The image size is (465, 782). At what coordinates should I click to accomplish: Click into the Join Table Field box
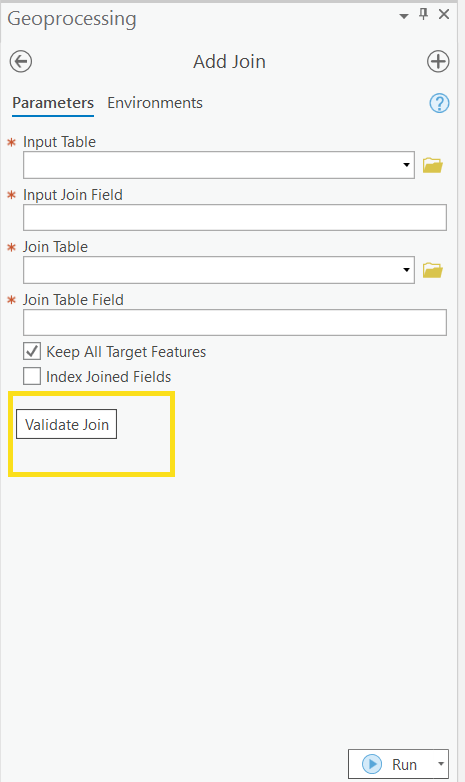point(234,322)
